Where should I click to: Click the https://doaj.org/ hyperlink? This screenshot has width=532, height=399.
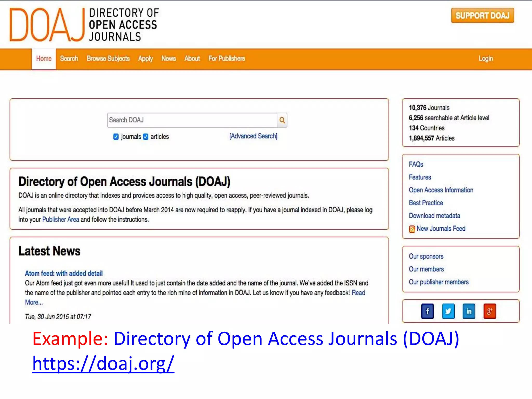(x=103, y=363)
